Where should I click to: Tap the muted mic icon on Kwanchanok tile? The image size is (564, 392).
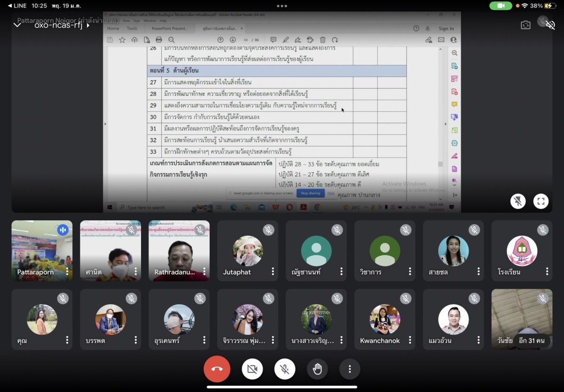(x=406, y=298)
